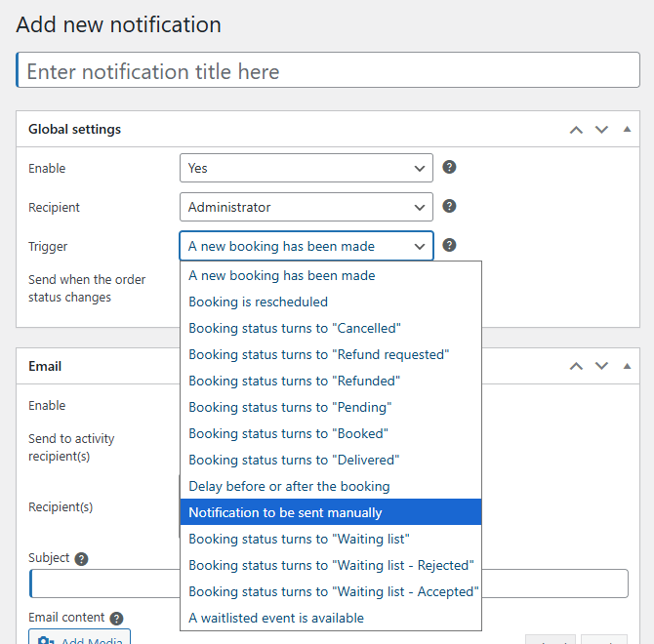The image size is (654, 644).
Task: Select 'Delay before or after the booking'
Action: point(331,486)
